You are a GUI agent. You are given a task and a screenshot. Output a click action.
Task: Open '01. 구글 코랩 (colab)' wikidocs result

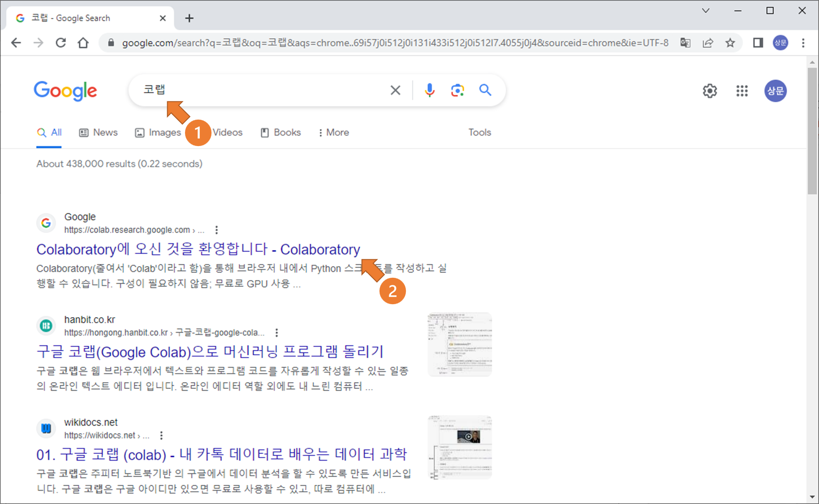coord(221,454)
